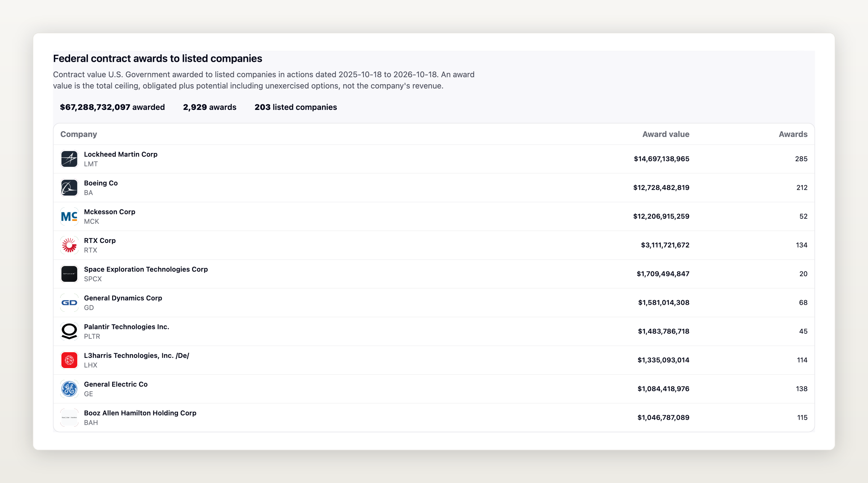
Task: Click the SpaceX black logo icon
Action: [69, 274]
